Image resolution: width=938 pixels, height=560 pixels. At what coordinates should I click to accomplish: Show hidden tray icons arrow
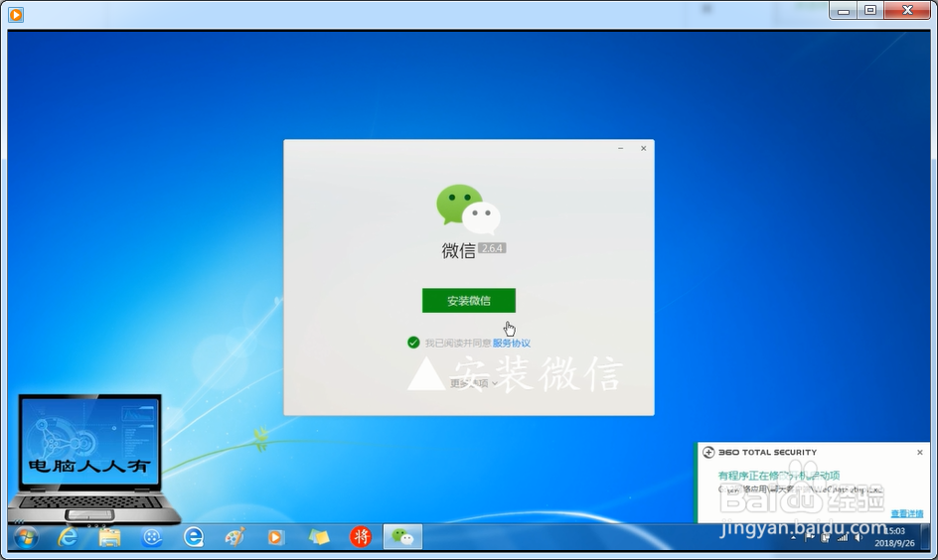click(x=794, y=537)
